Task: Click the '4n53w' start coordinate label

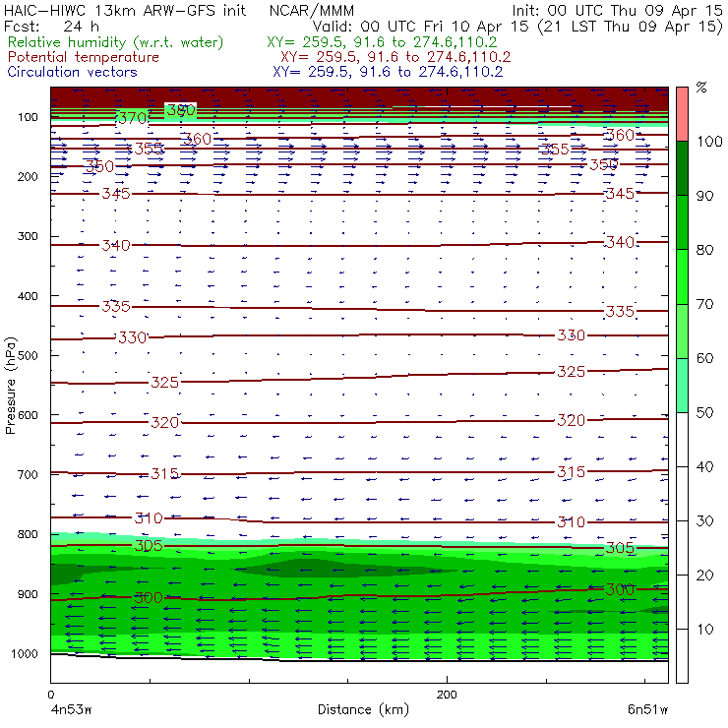Action: pos(70,709)
